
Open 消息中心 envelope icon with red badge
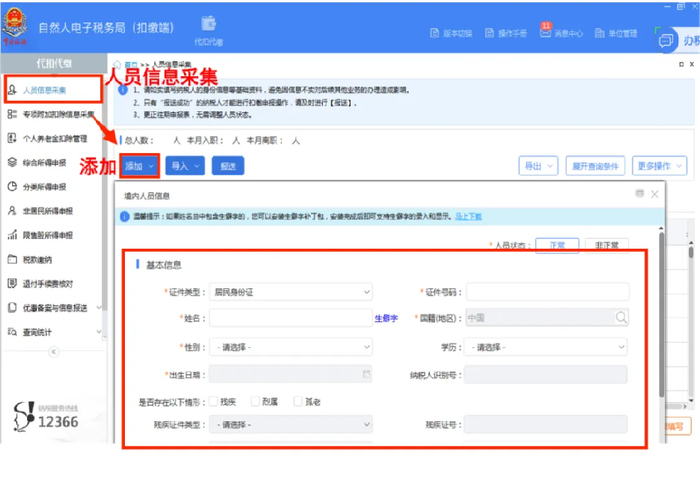[546, 32]
